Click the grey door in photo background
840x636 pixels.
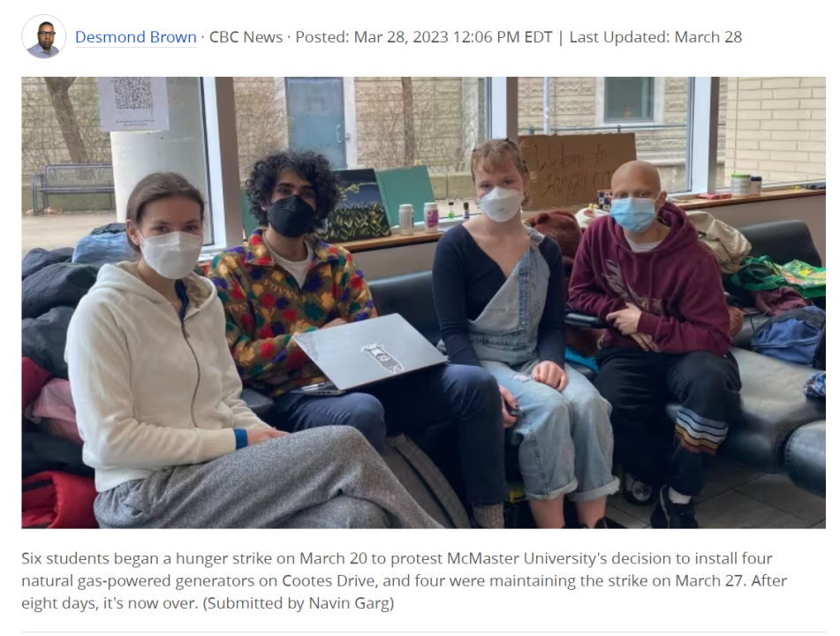[314, 121]
